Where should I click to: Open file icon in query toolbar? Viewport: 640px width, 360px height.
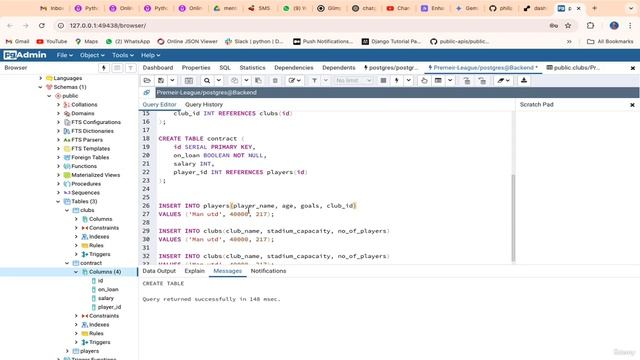(147, 80)
